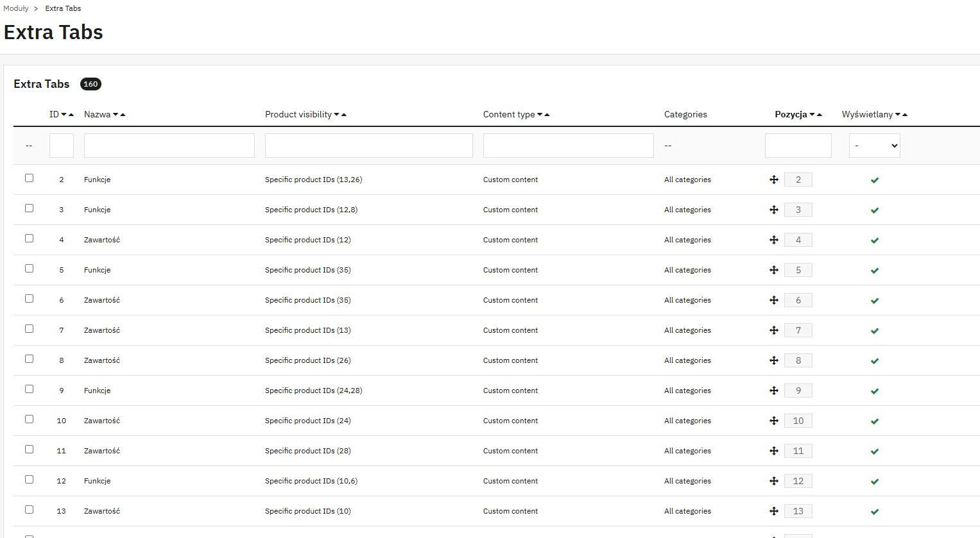Toggle the green displayed checkmark for ID 9
Viewport: 980px width, 538px height.
click(x=874, y=391)
